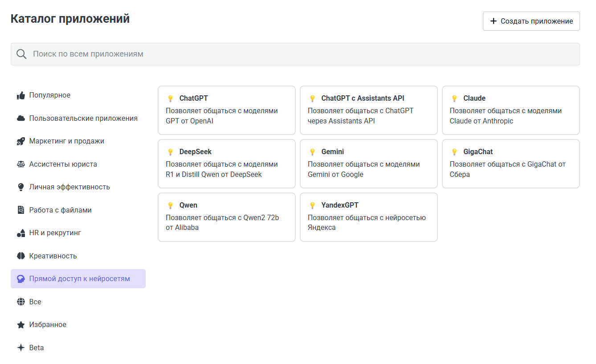Launch the DeepSeek application card

coord(226,164)
